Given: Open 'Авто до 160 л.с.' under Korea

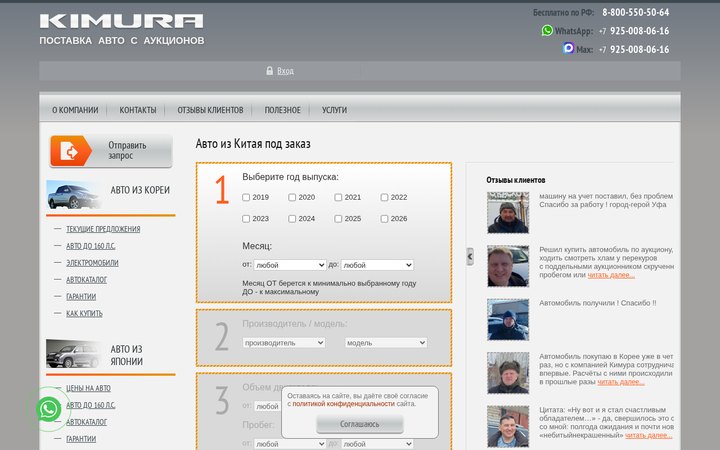Looking at the screenshot, I should pyautogui.click(x=90, y=246).
